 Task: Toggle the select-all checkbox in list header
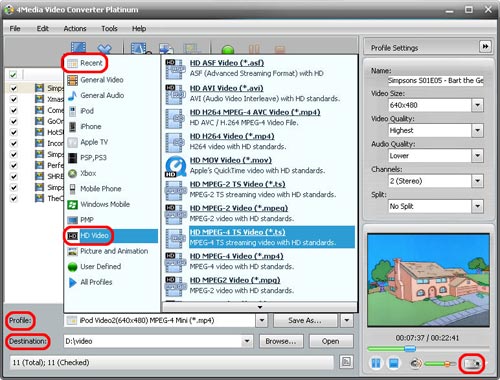(x=13, y=74)
